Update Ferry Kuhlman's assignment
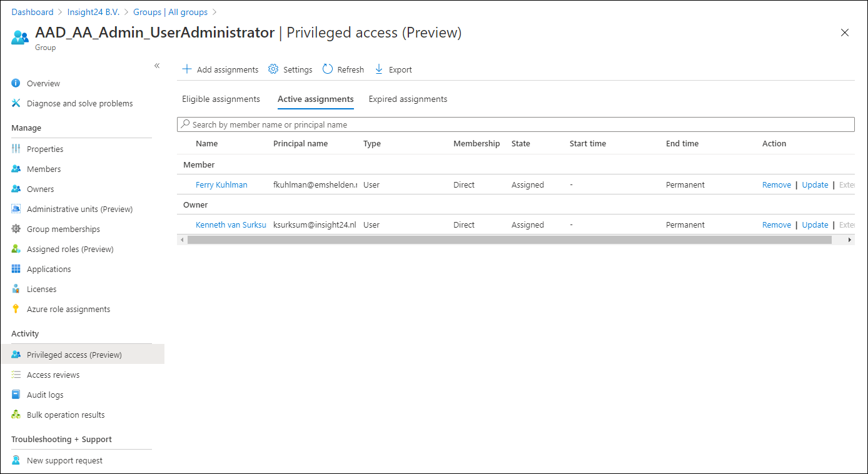The width and height of the screenshot is (868, 474). pyautogui.click(x=815, y=184)
